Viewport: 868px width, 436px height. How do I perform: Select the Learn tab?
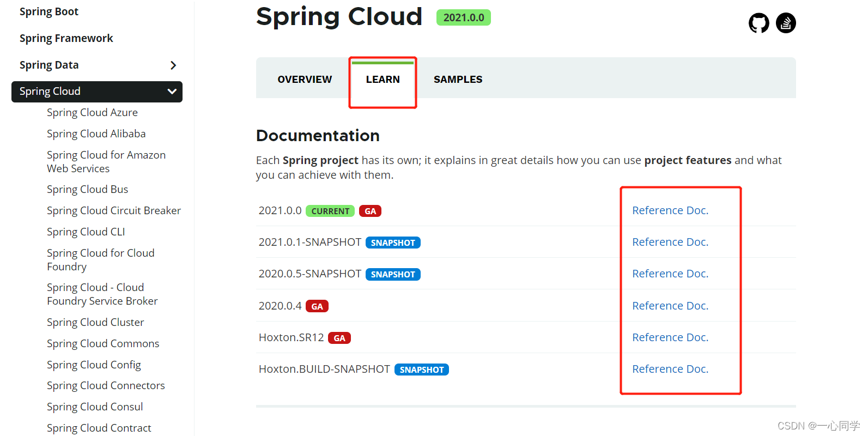(x=383, y=80)
